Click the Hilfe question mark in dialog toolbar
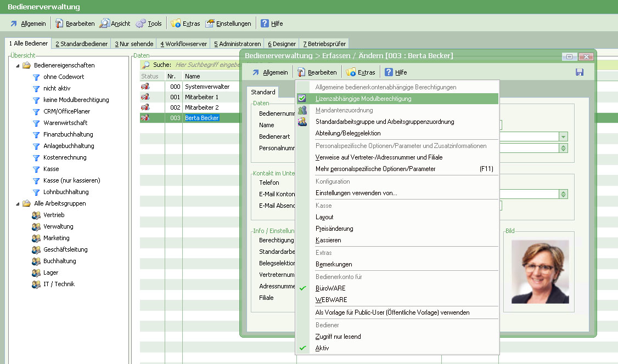This screenshot has width=618, height=364. (389, 72)
